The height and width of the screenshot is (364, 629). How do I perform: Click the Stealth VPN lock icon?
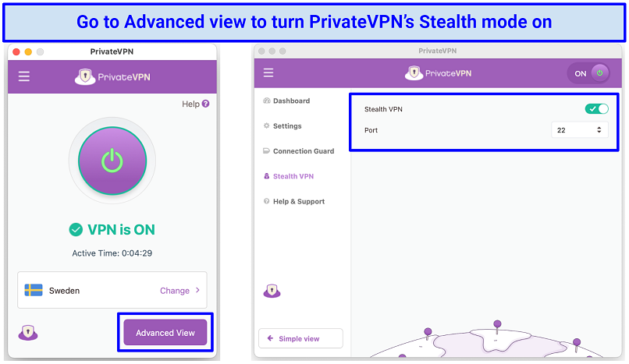266,176
